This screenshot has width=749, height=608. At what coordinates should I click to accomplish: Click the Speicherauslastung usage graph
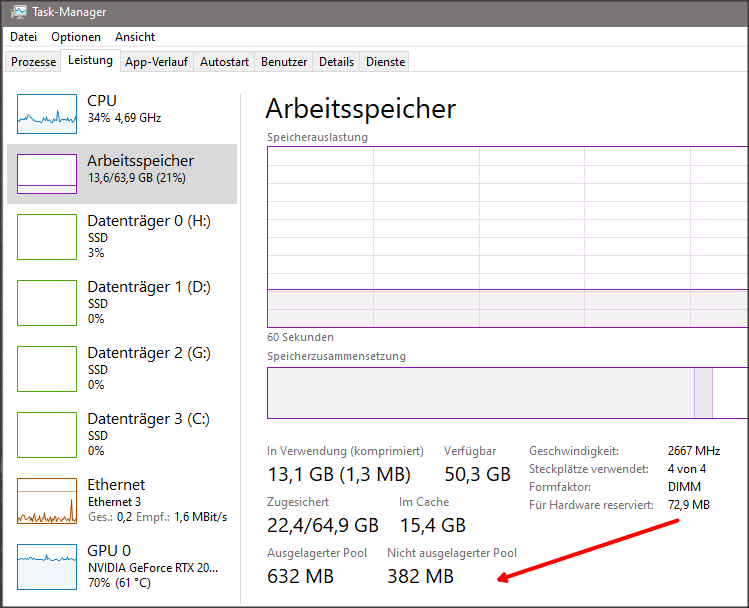(x=506, y=235)
